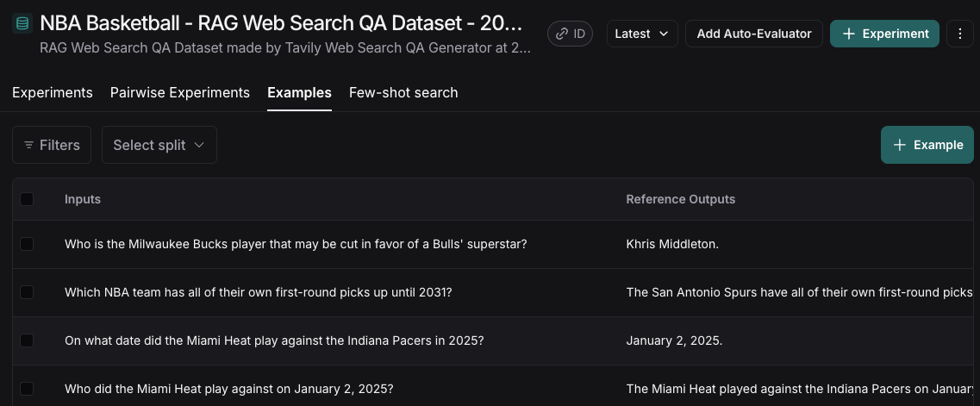Tick the Miami Heat date question checkbox
This screenshot has height=406, width=980.
27,340
